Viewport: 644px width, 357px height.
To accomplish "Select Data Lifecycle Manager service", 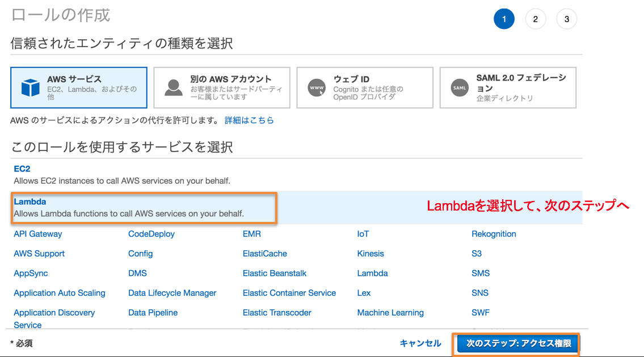I will tap(172, 293).
